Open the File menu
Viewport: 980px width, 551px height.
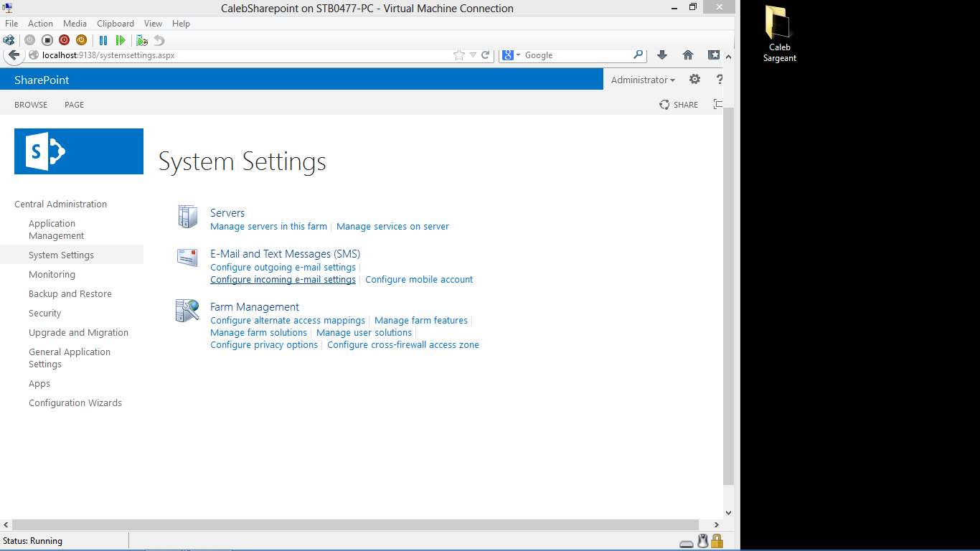tap(11, 24)
